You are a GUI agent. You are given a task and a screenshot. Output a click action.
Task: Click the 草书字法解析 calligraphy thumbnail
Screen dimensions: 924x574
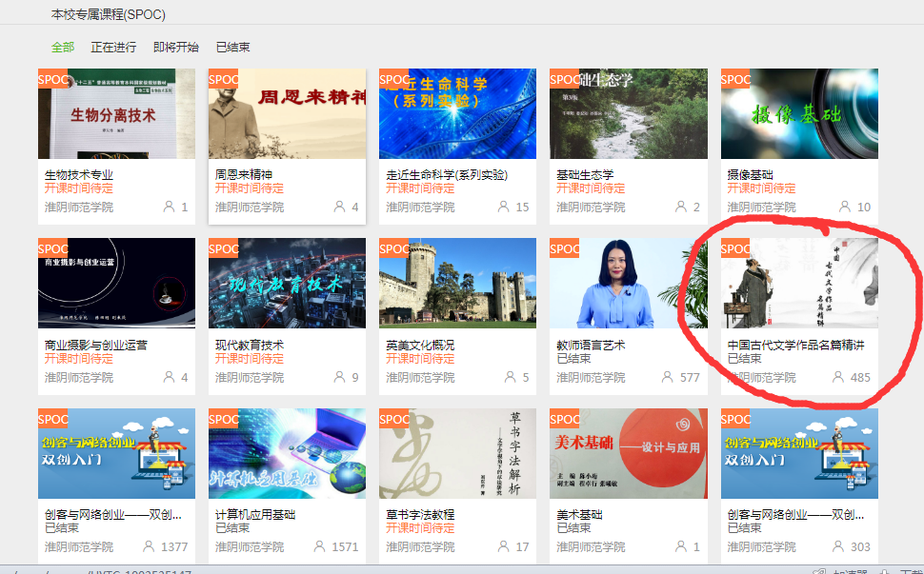coord(457,453)
